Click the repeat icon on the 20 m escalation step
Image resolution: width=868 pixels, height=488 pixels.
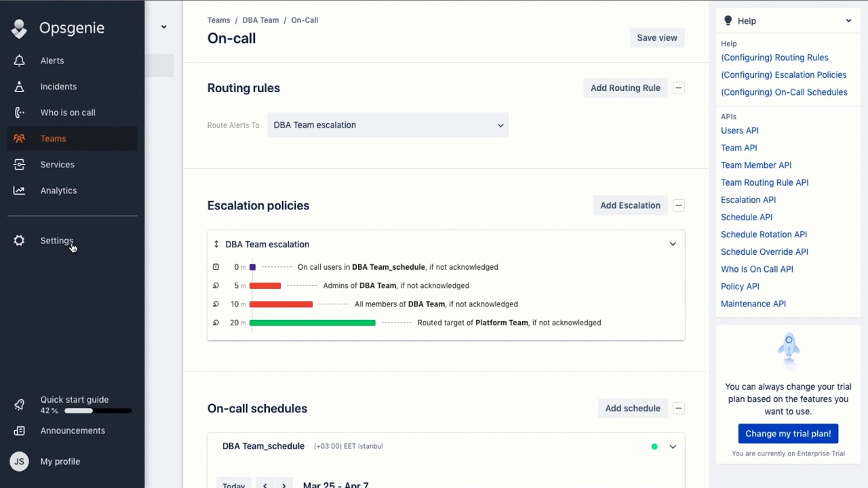[216, 323]
